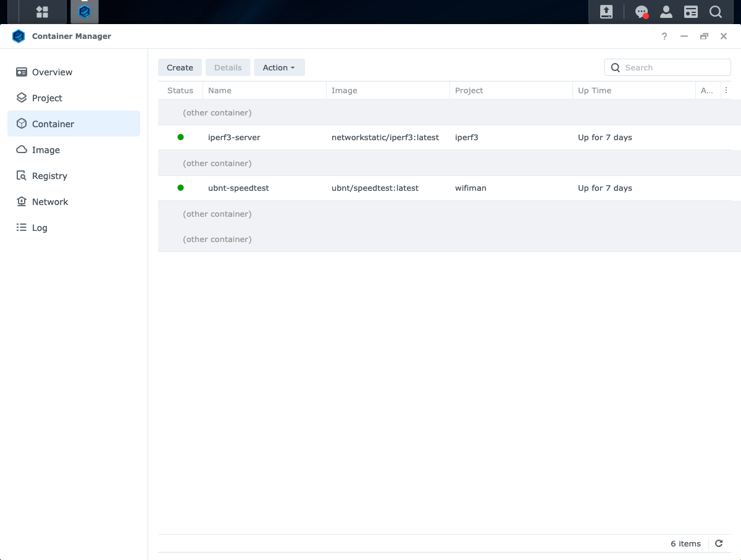Click the Container Manager title logo
741x560 pixels.
(x=19, y=36)
